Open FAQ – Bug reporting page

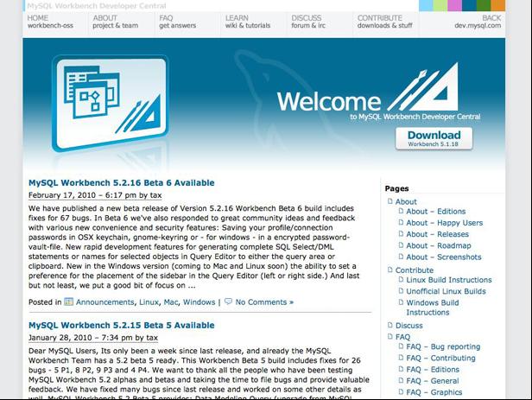point(443,346)
